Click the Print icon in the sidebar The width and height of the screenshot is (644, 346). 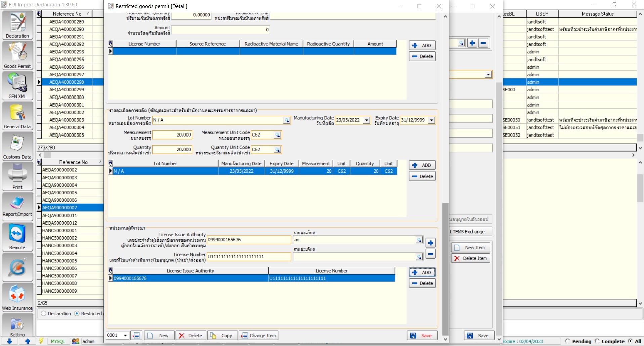[x=17, y=177]
